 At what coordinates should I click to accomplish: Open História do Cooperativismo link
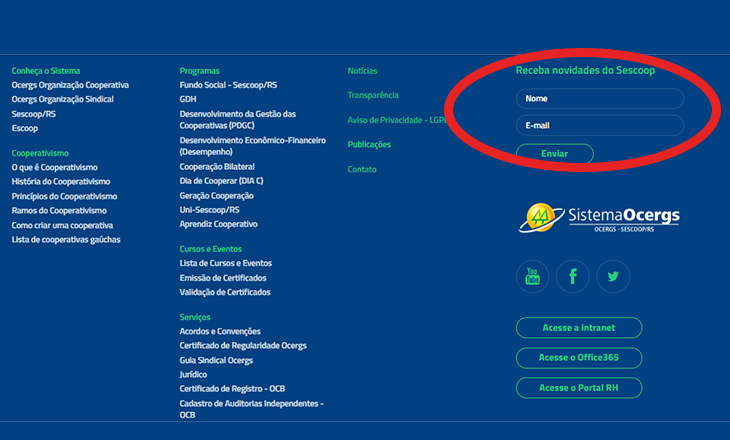[61, 182]
